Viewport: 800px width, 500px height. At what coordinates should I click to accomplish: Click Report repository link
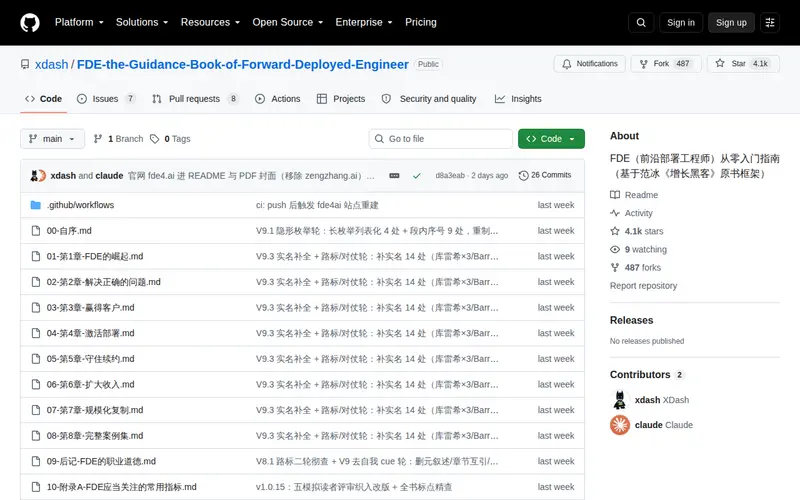[643, 286]
